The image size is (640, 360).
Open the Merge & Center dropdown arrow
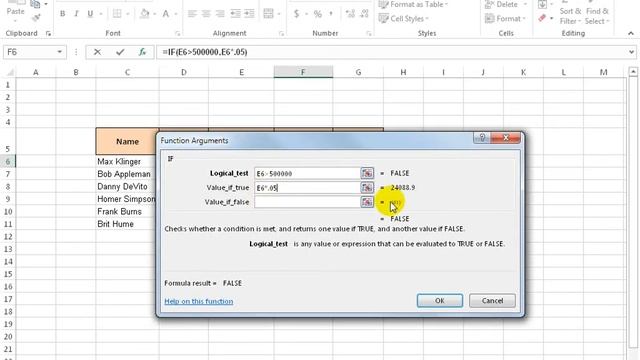[279, 14]
